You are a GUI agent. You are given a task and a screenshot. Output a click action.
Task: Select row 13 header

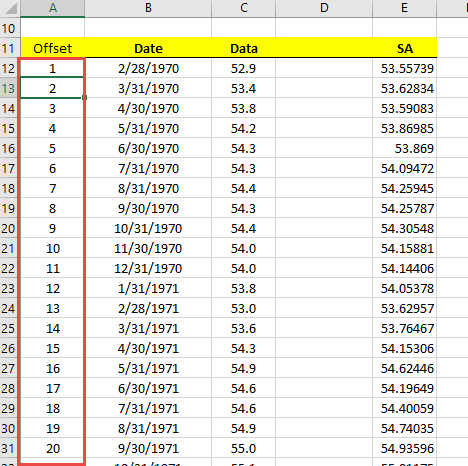pos(10,88)
